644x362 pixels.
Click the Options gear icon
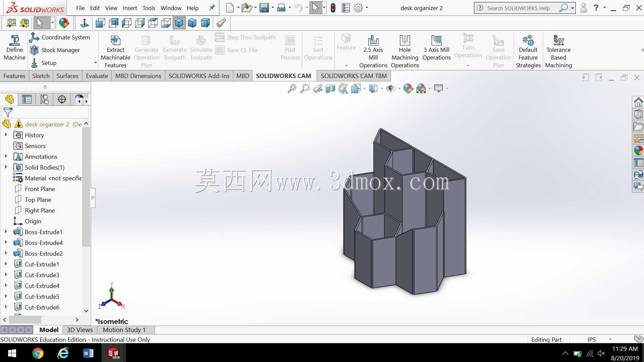click(358, 8)
